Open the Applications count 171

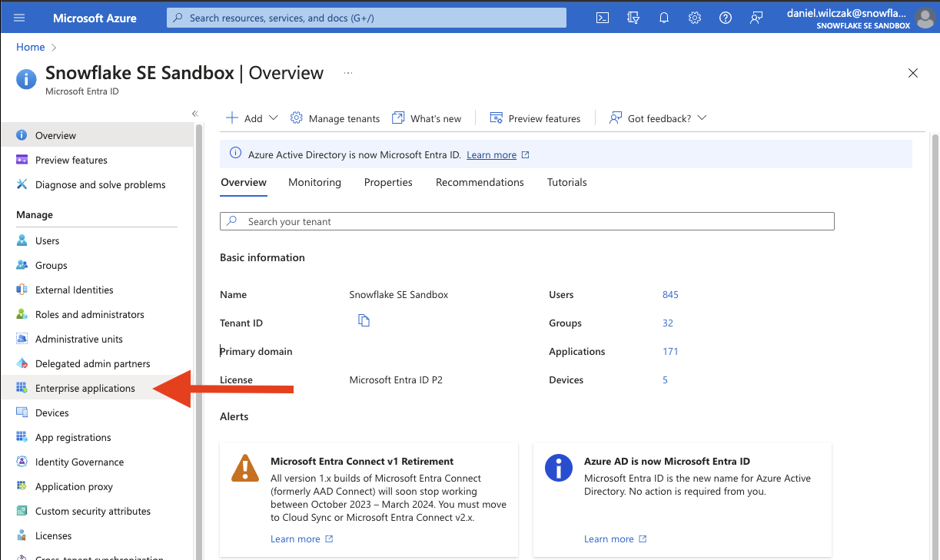click(x=670, y=352)
